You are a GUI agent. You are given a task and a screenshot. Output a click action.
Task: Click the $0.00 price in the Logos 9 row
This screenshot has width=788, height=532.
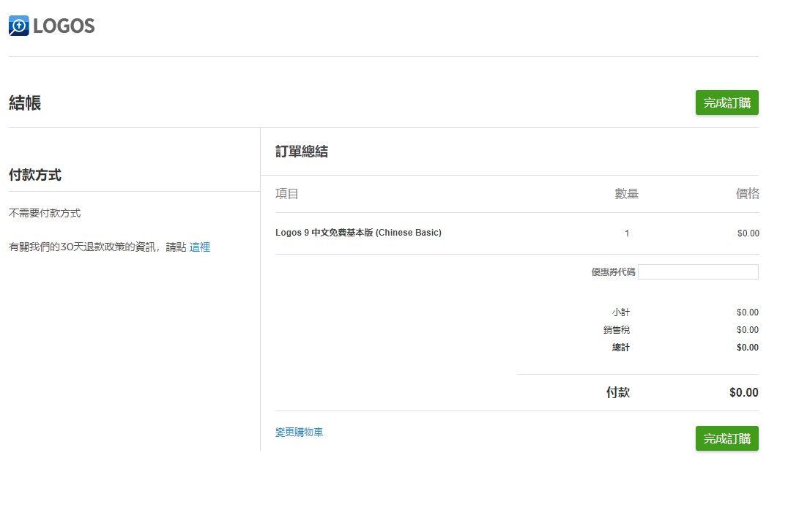pyautogui.click(x=748, y=233)
